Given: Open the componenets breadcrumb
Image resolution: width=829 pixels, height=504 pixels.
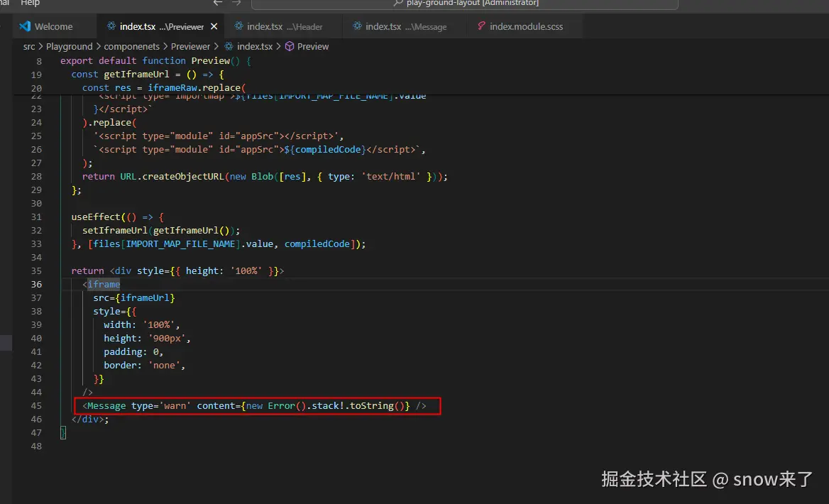Looking at the screenshot, I should [x=131, y=47].
